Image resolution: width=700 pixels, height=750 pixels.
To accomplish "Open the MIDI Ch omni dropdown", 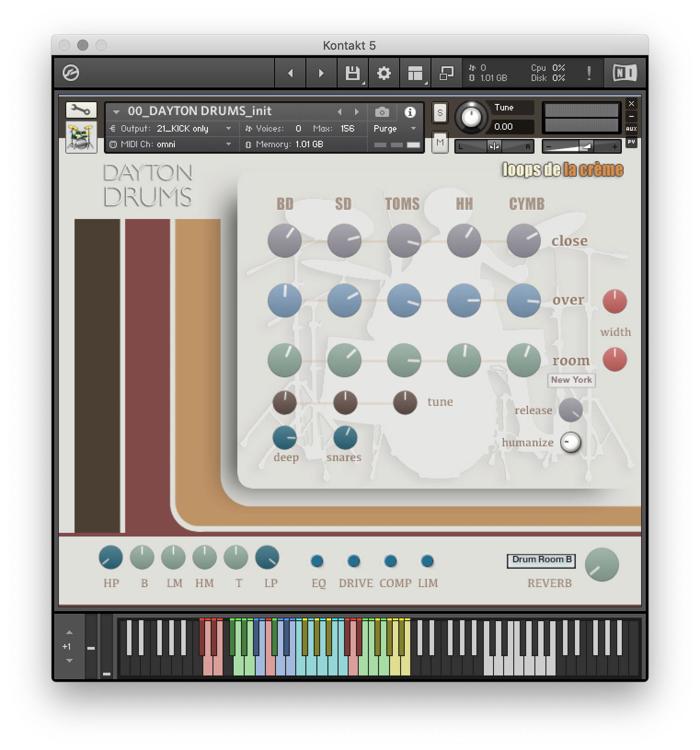I will click(171, 144).
